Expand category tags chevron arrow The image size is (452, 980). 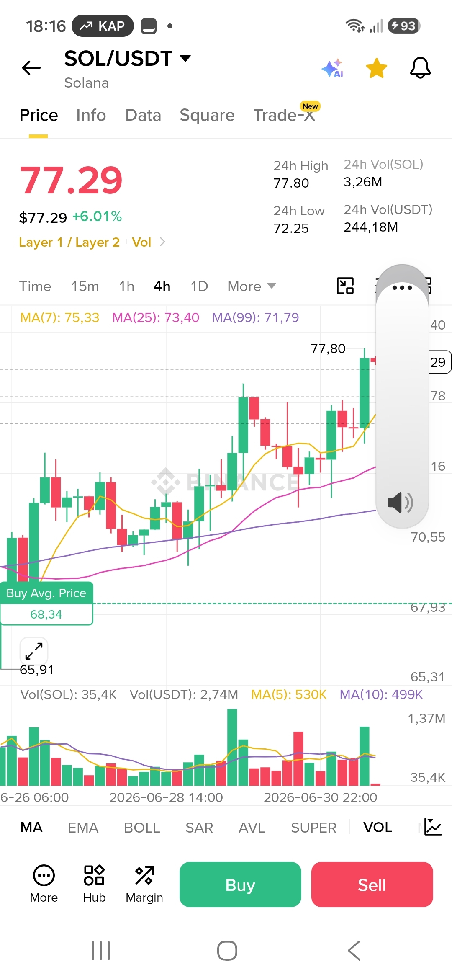(x=162, y=242)
